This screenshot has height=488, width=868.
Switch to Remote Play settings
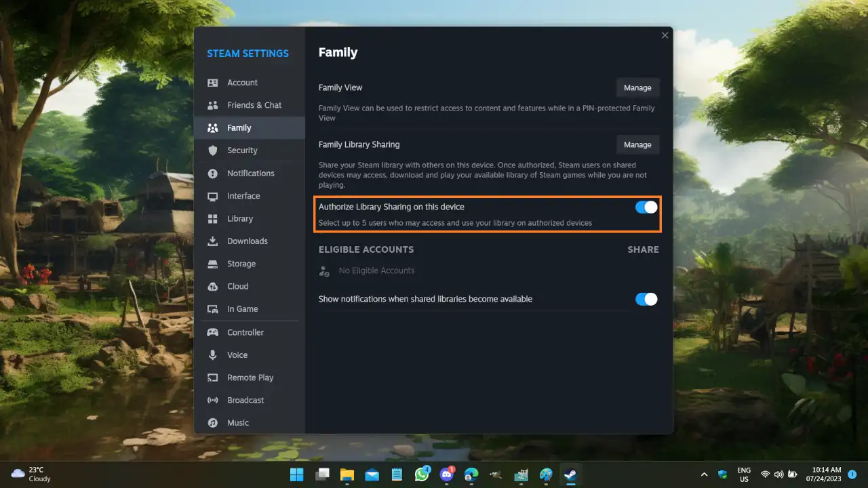250,378
